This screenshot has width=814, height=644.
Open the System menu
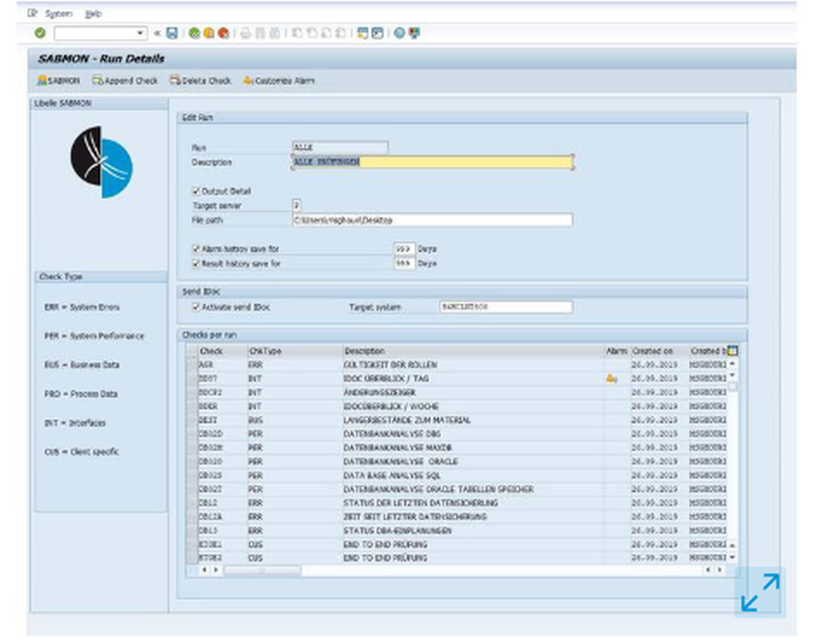point(58,14)
